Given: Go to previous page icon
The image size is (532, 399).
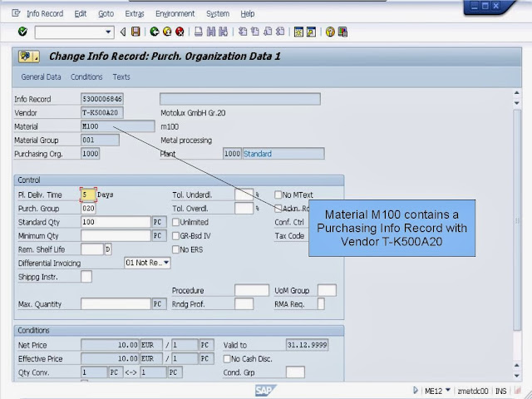Looking at the screenshot, I should (255, 32).
